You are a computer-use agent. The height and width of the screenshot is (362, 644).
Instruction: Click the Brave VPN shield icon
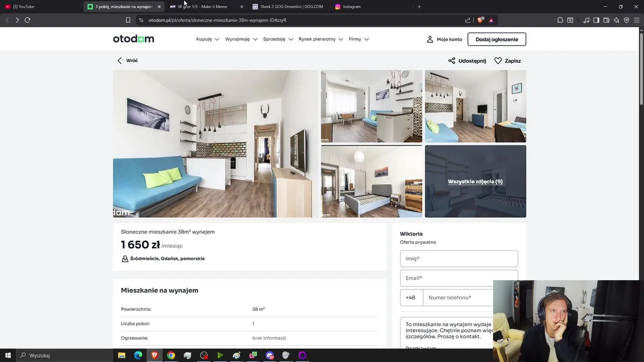pyautogui.click(x=626, y=20)
